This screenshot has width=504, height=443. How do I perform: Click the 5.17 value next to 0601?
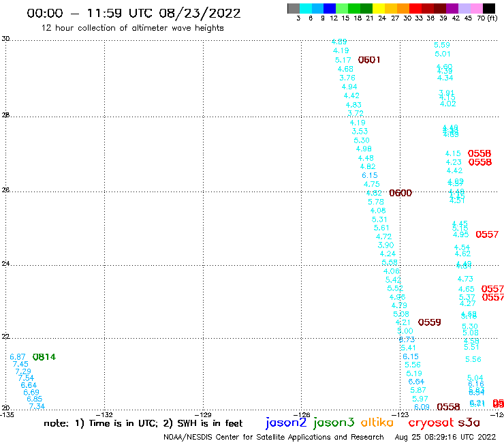click(343, 60)
